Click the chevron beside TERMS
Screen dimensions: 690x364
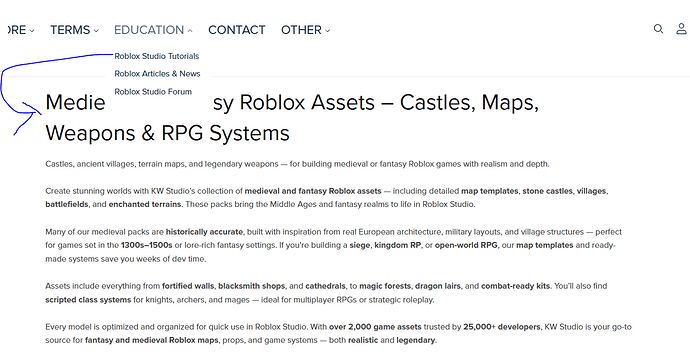[96, 31]
